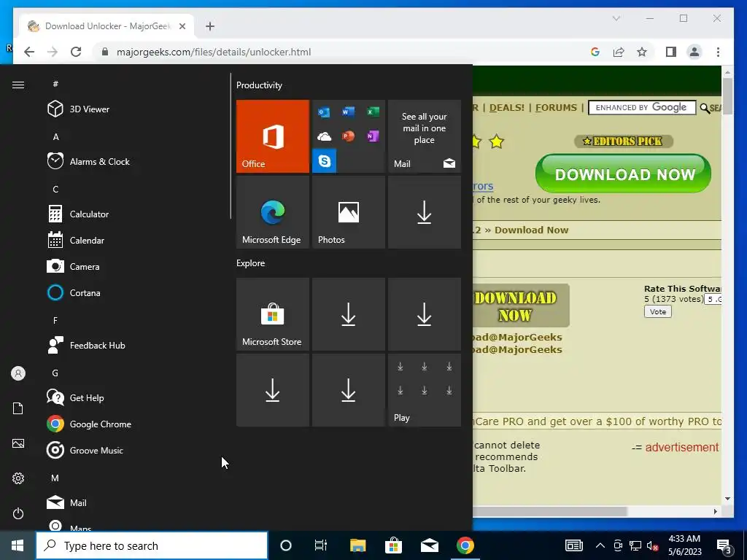Open the DEALS! menu link
Image resolution: width=747 pixels, height=560 pixels.
[x=506, y=108]
